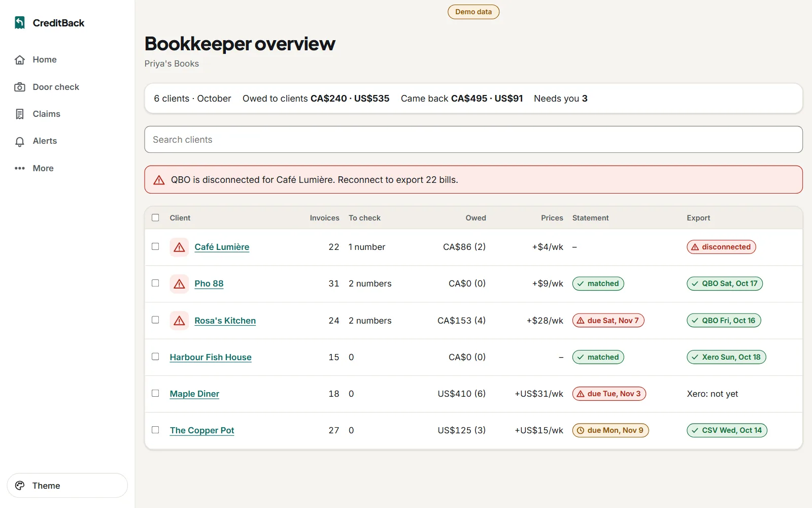Click the Theme palette icon
Image resolution: width=812 pixels, height=508 pixels.
20,486
